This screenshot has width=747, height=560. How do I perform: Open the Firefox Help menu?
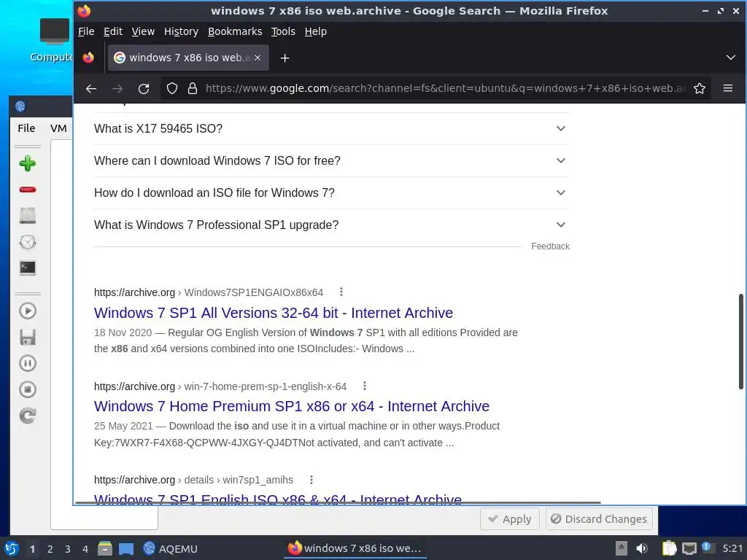tap(315, 31)
